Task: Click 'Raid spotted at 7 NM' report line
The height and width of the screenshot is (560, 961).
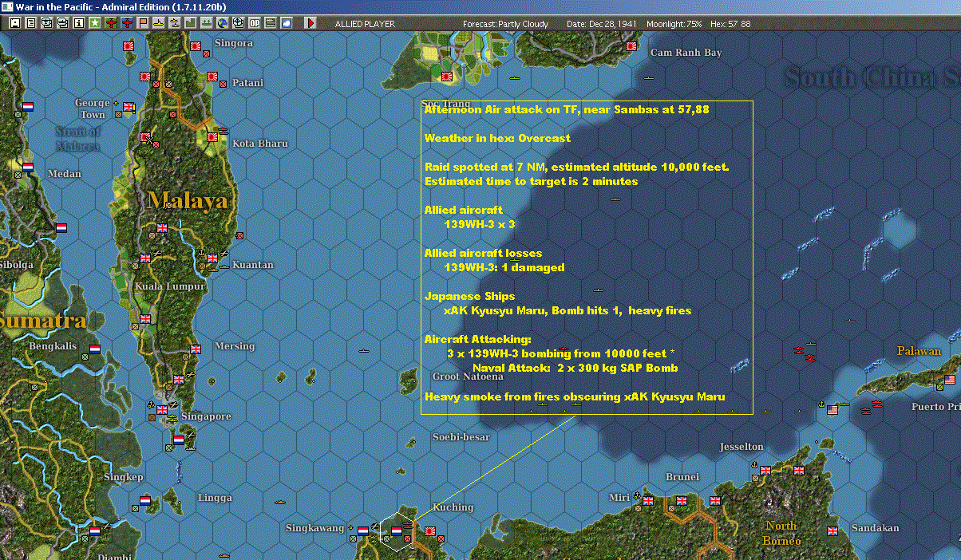Action: point(576,167)
